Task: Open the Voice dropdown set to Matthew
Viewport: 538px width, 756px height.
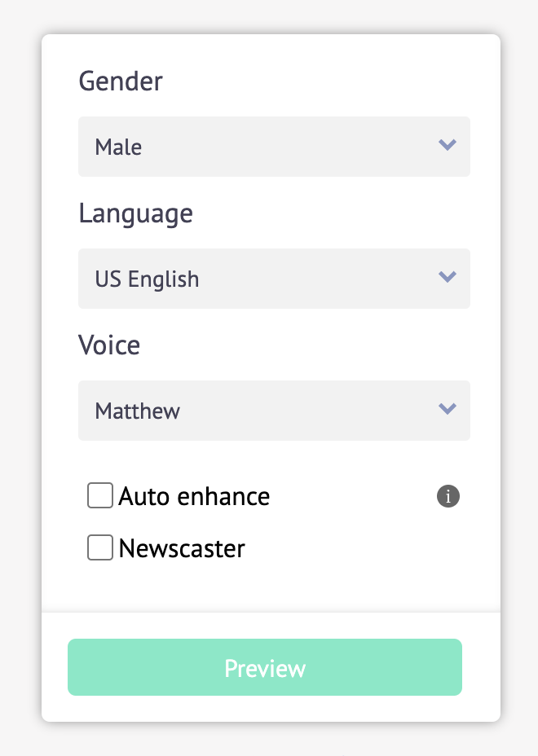Action: point(274,411)
